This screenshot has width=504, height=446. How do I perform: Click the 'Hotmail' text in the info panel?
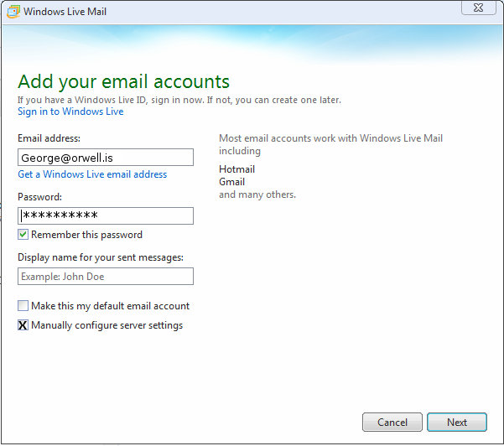pyautogui.click(x=236, y=169)
